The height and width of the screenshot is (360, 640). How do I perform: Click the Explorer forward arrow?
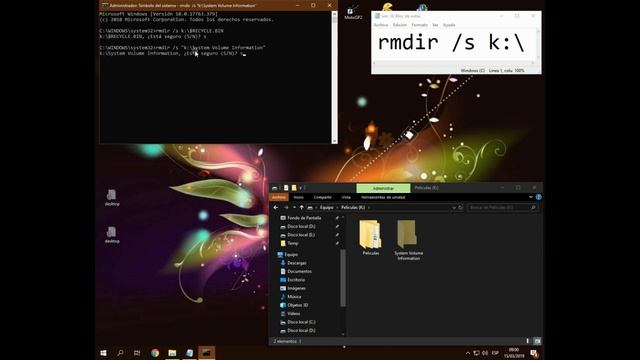pyautogui.click(x=286, y=207)
